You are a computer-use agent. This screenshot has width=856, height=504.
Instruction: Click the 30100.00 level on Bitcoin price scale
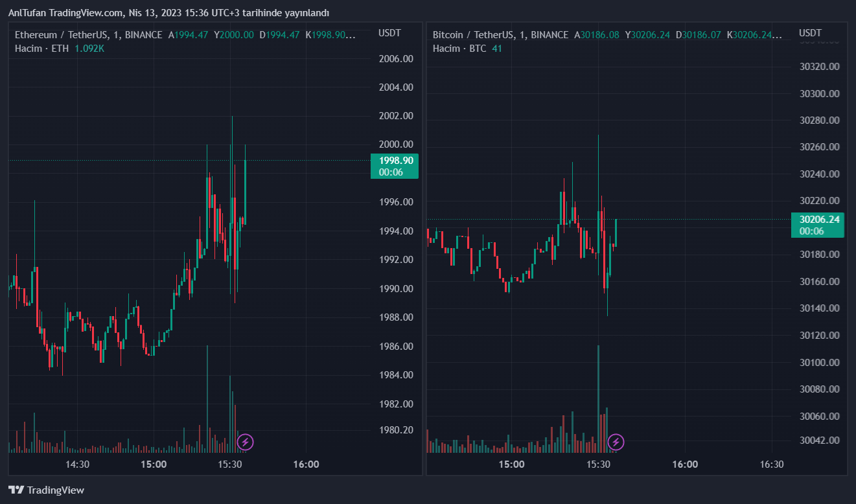click(819, 362)
